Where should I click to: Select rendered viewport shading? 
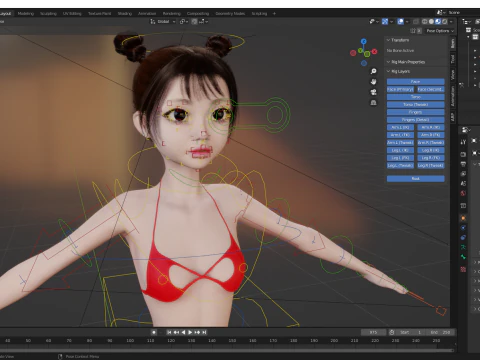tap(445, 21)
